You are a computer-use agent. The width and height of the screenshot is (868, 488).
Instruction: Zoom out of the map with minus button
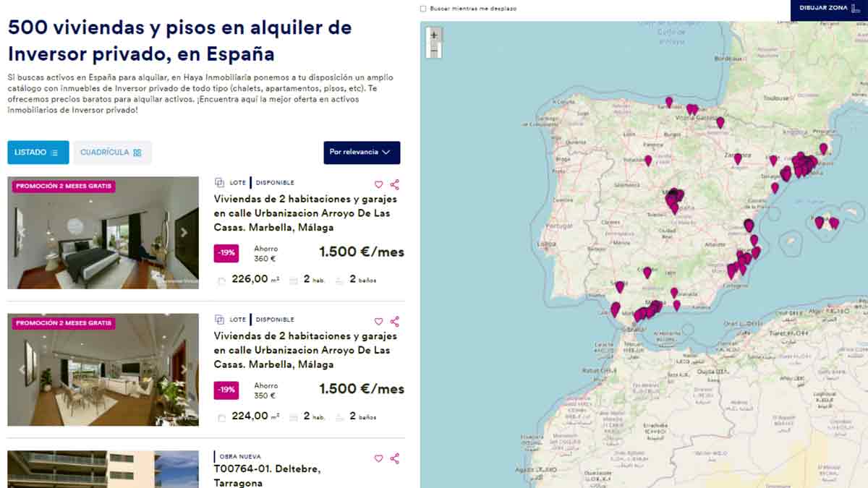coord(433,51)
